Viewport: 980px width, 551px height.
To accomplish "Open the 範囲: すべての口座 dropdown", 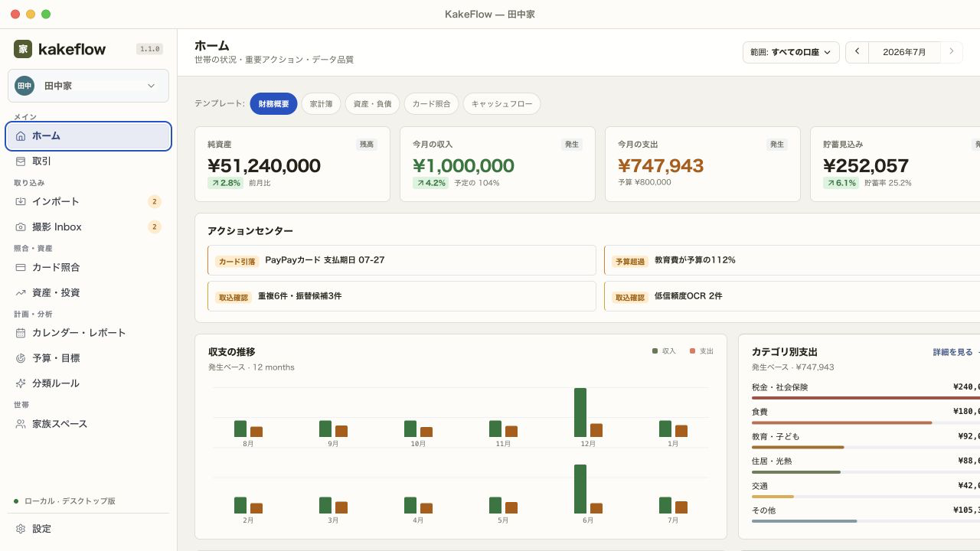I will (x=791, y=52).
